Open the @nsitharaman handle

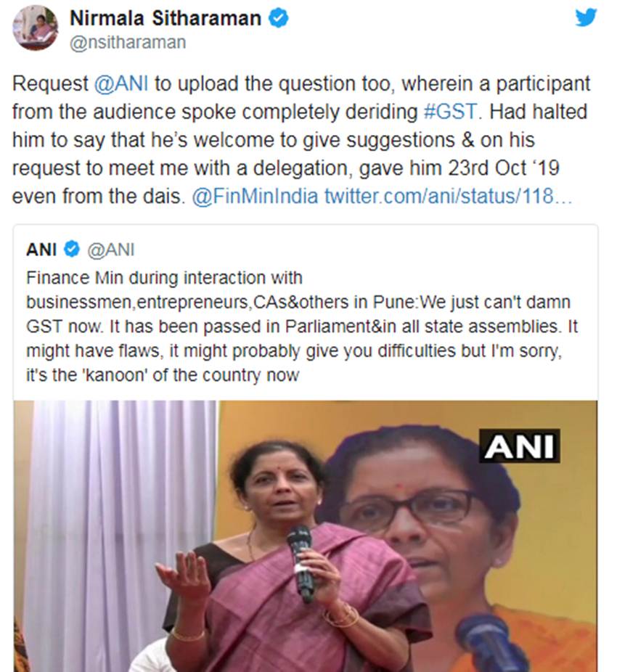point(128,43)
